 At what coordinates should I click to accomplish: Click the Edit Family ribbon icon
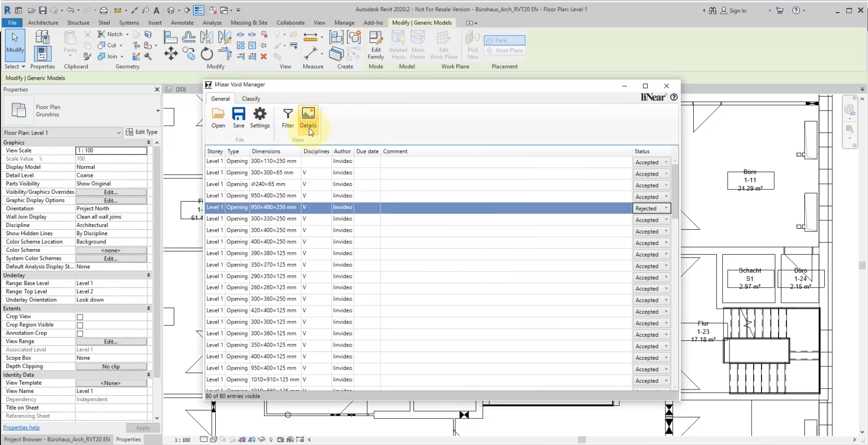point(376,45)
